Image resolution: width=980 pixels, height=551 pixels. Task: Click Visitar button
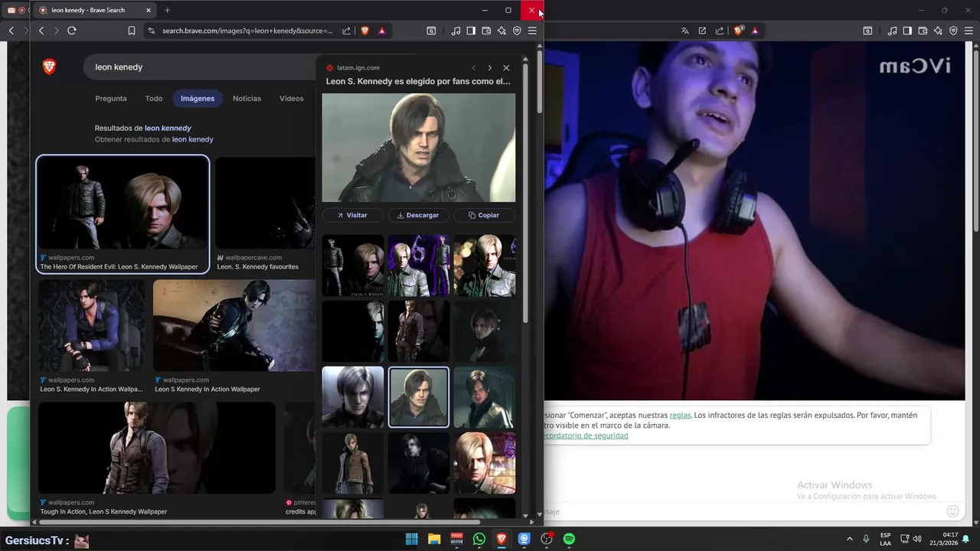pos(352,215)
